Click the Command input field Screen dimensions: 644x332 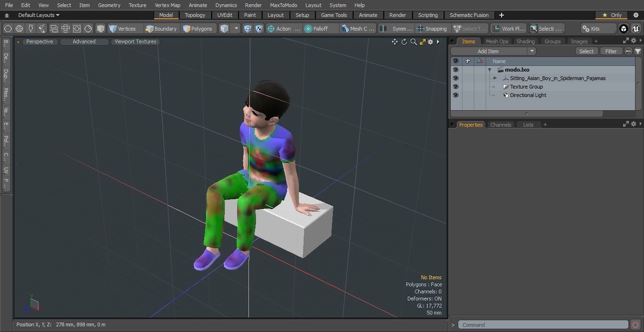tap(543, 325)
